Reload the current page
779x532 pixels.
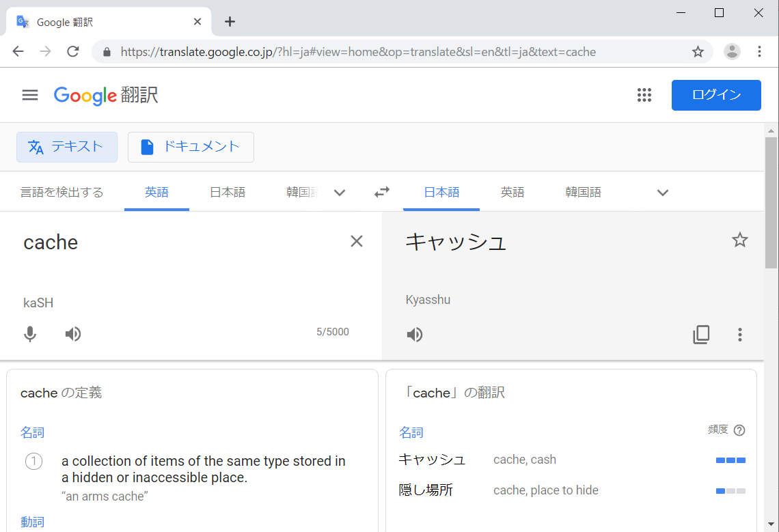pyautogui.click(x=73, y=51)
